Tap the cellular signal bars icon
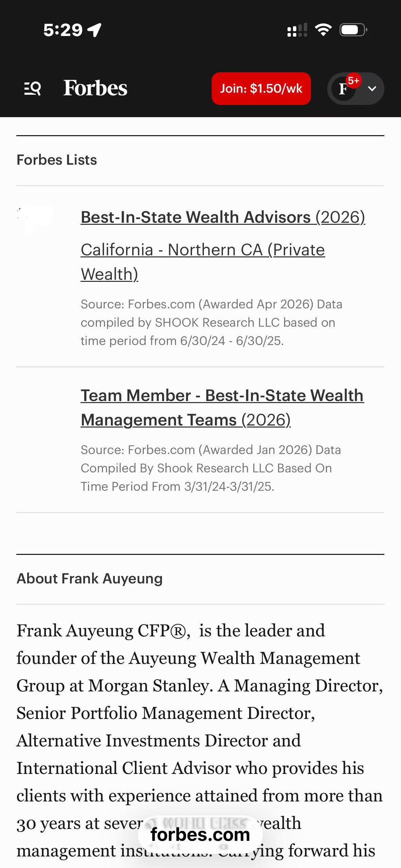This screenshot has width=401, height=868. 297,30
